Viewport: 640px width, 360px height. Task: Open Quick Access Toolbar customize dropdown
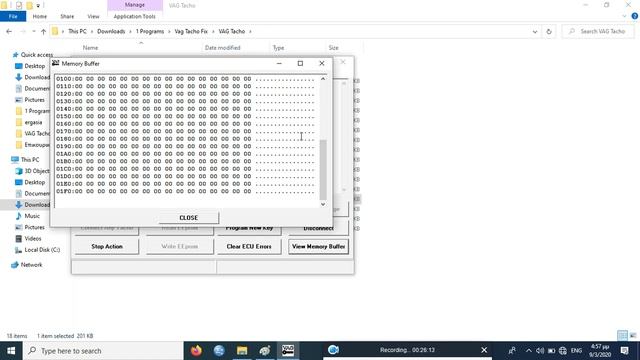click(38, 6)
